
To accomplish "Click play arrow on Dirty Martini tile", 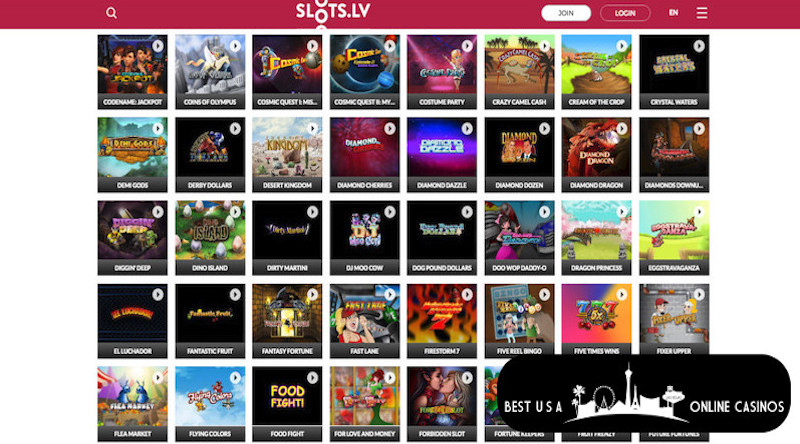I will point(312,211).
